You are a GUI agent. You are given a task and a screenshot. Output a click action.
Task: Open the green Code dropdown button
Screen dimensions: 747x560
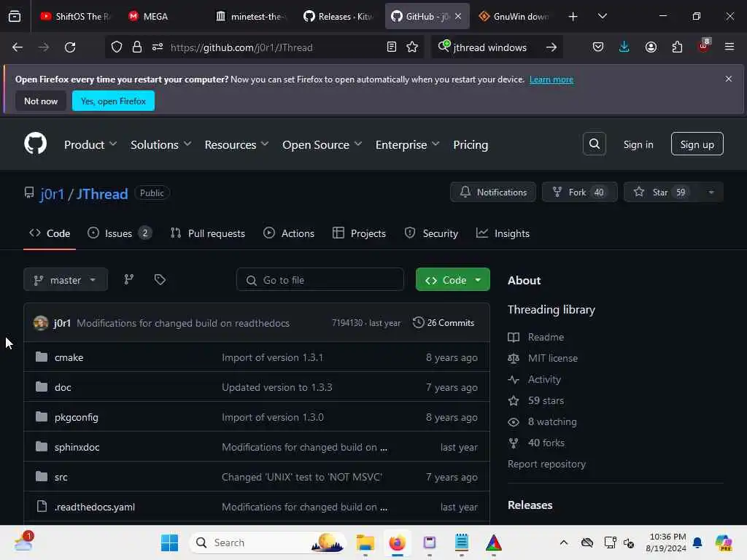452,280
